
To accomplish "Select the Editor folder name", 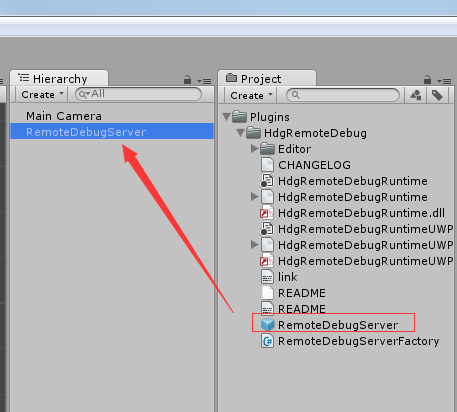I will click(x=295, y=149).
